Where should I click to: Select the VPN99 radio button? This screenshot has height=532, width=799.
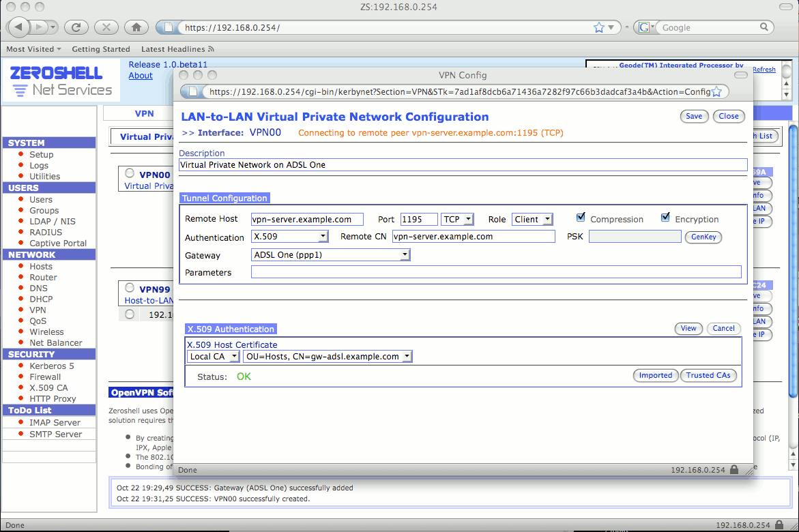[130, 288]
